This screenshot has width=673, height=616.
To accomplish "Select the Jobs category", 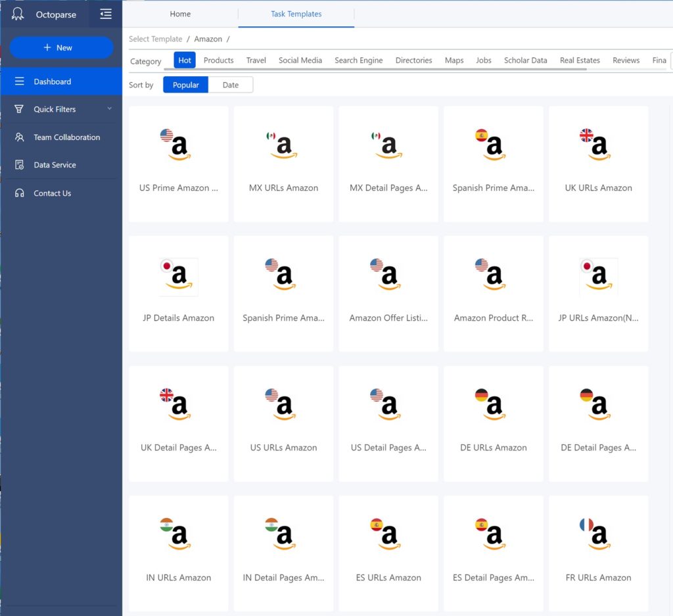I will [x=484, y=60].
